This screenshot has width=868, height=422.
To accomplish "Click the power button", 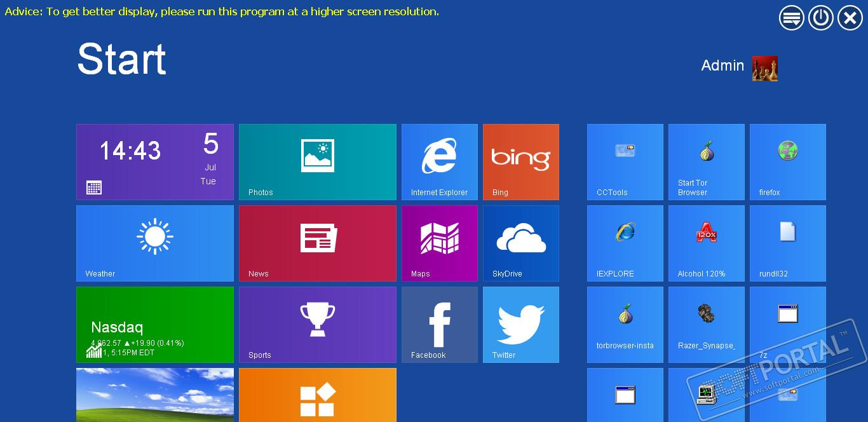I will pos(821,18).
